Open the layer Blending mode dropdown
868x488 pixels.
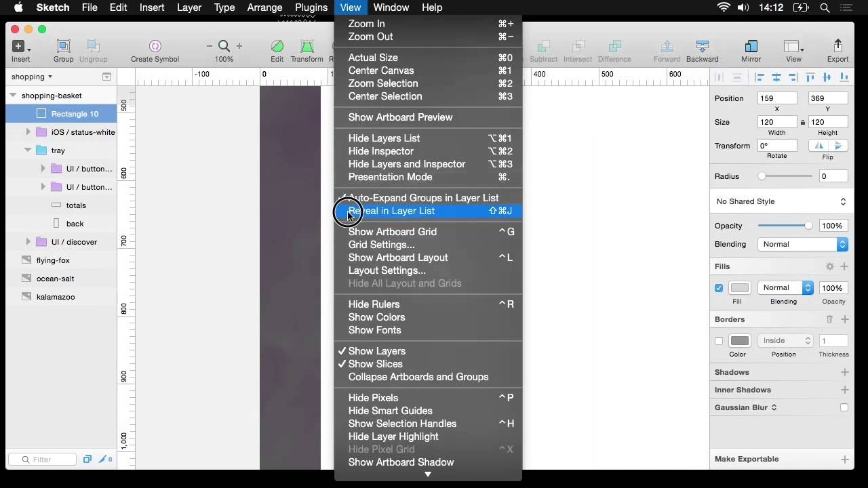[x=803, y=244]
